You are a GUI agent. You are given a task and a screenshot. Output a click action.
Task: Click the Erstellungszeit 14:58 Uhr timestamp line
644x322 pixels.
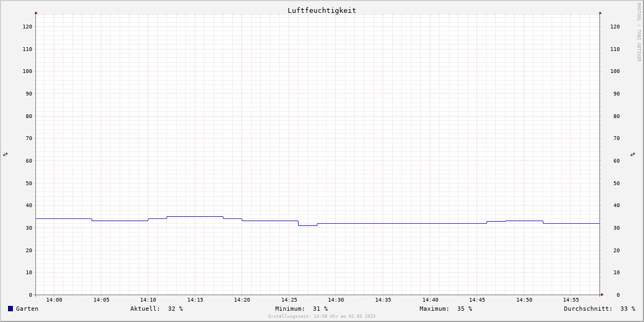pyautogui.click(x=322, y=316)
